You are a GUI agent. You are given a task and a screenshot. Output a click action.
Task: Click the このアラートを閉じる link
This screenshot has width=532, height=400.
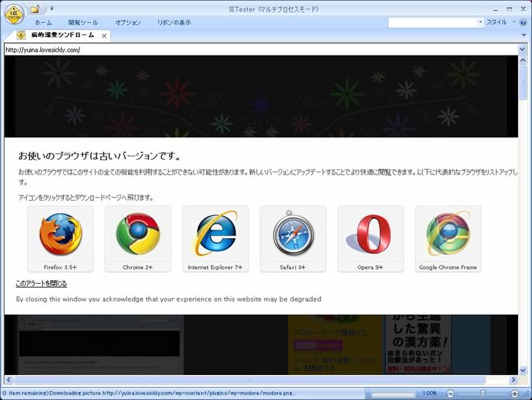[x=42, y=283]
